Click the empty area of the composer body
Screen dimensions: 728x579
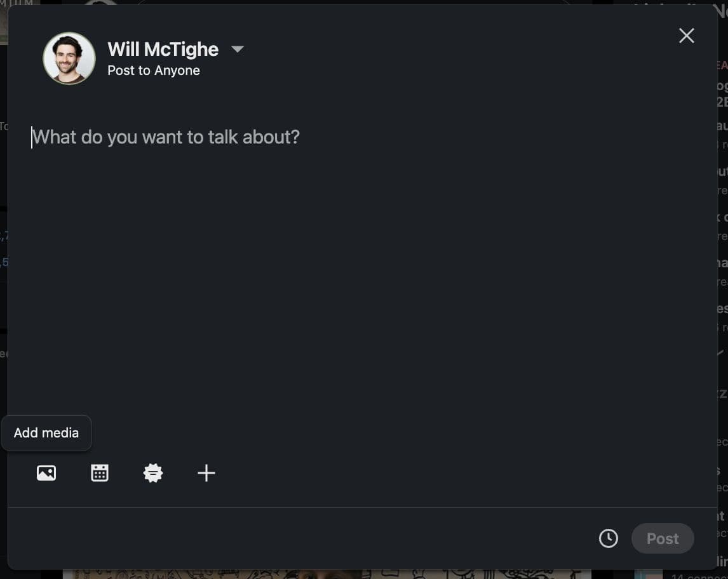[362, 286]
